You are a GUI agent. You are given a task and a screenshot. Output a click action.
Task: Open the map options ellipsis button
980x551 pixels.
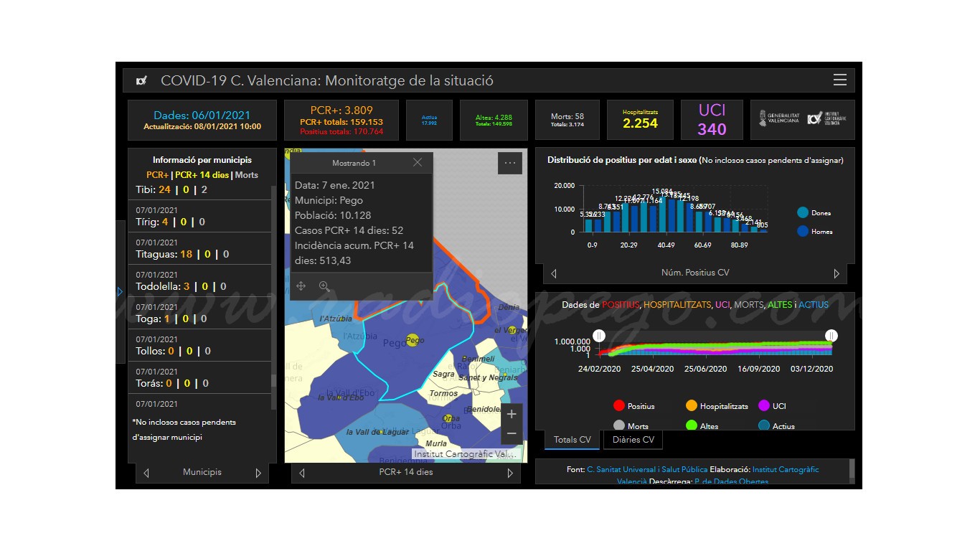(x=510, y=163)
